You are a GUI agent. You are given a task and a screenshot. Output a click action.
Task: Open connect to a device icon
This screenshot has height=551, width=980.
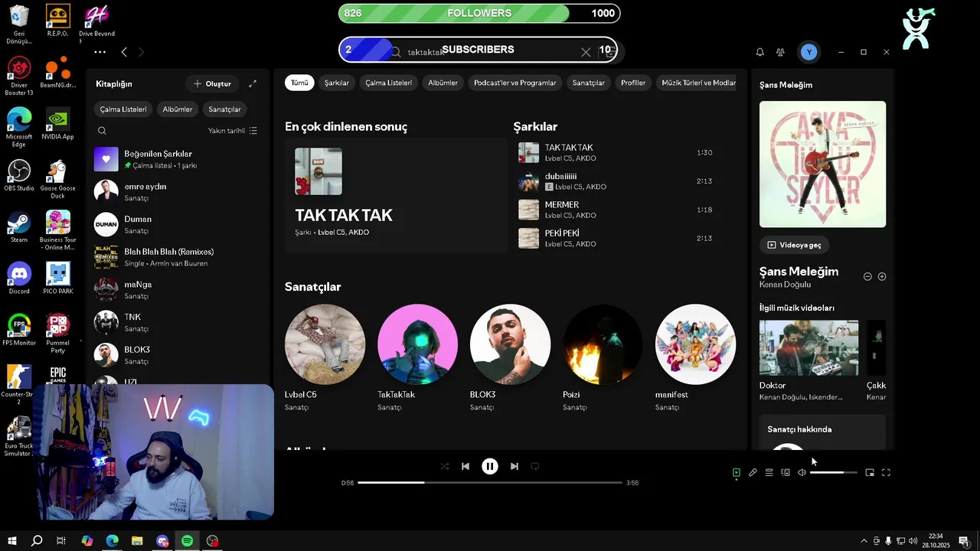point(786,473)
